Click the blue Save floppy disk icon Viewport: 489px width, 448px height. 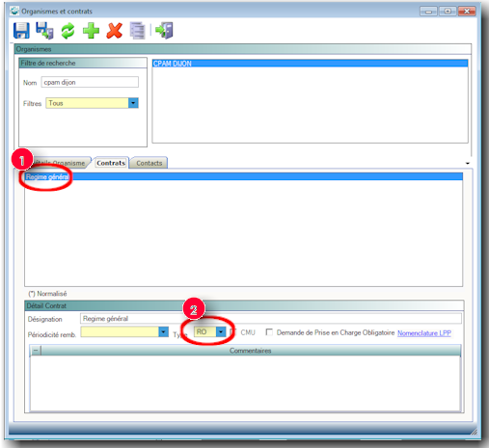(21, 31)
